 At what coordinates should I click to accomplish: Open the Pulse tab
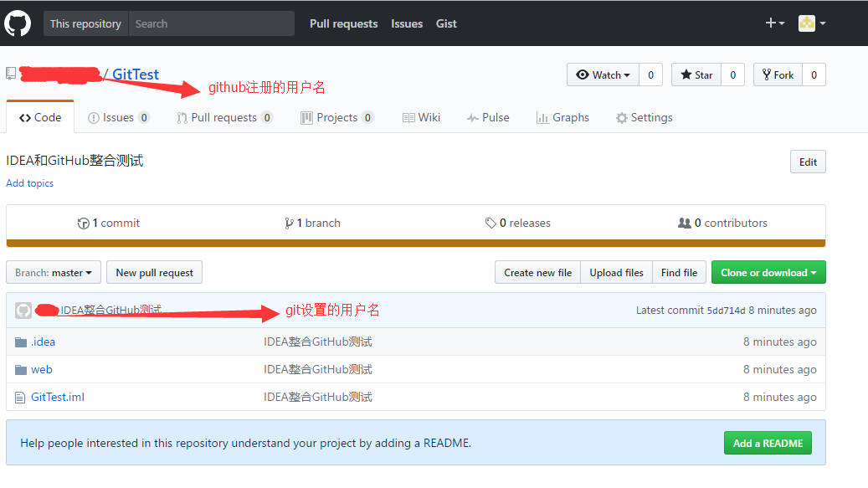pos(488,117)
